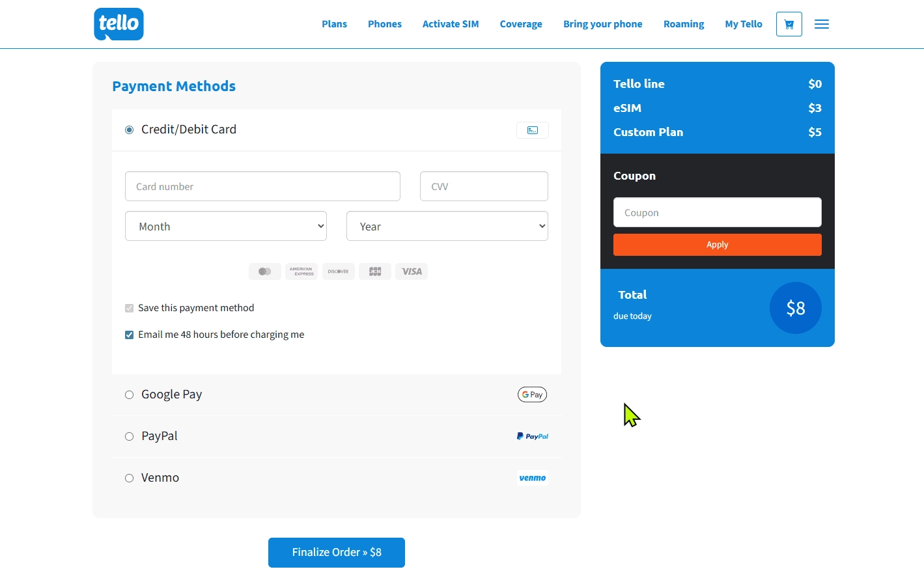
Task: Apply the coupon code
Action: [717, 245]
